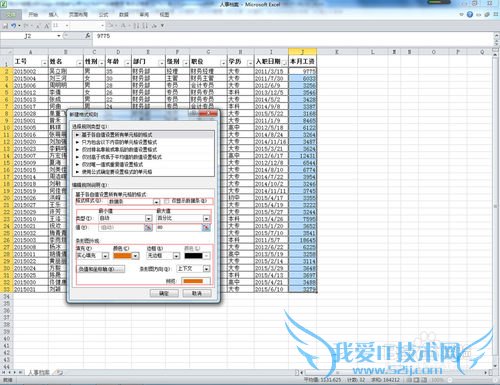Click the expand formula bar arrow

pos(496,35)
